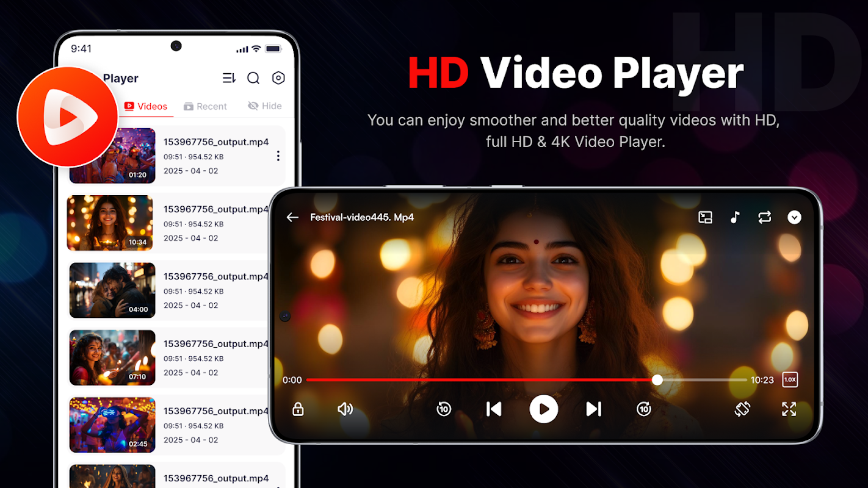Skip to the previous video

(x=494, y=409)
